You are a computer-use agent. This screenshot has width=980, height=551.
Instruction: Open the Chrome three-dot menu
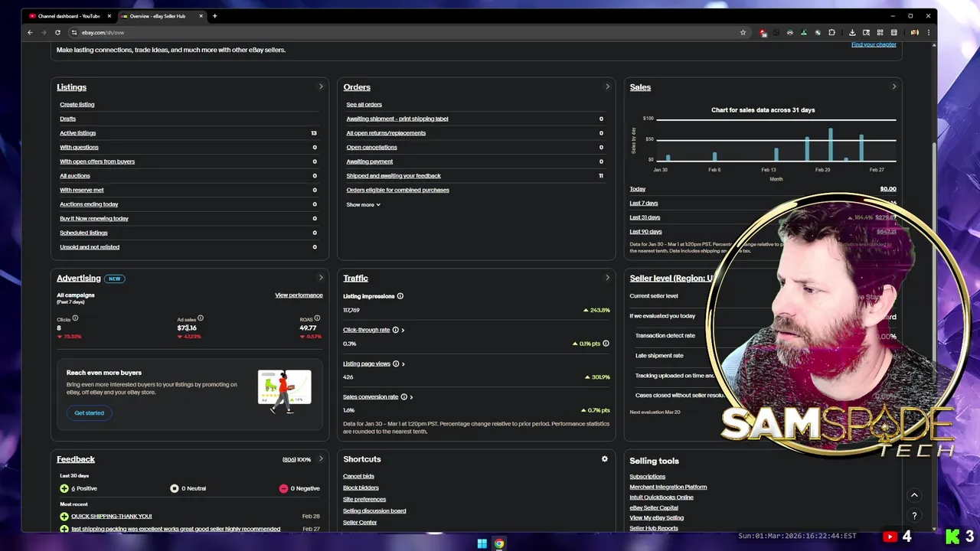coord(929,32)
